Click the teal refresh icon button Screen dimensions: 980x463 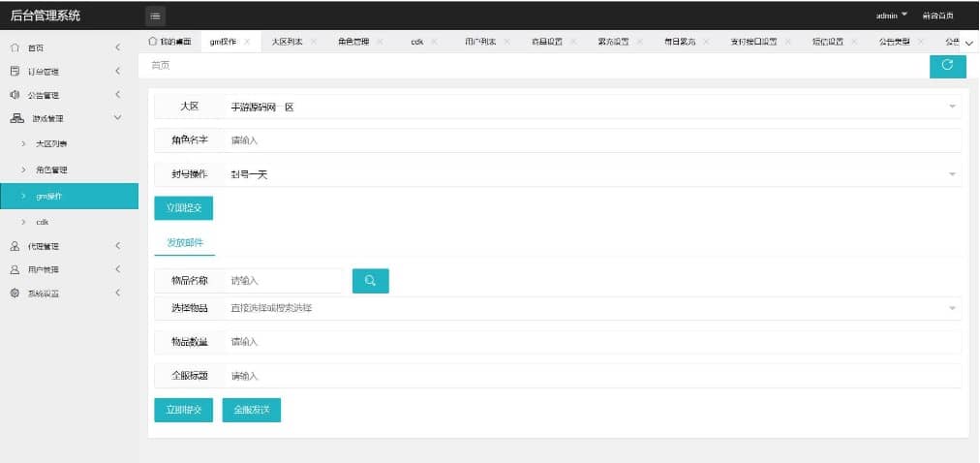tap(947, 65)
